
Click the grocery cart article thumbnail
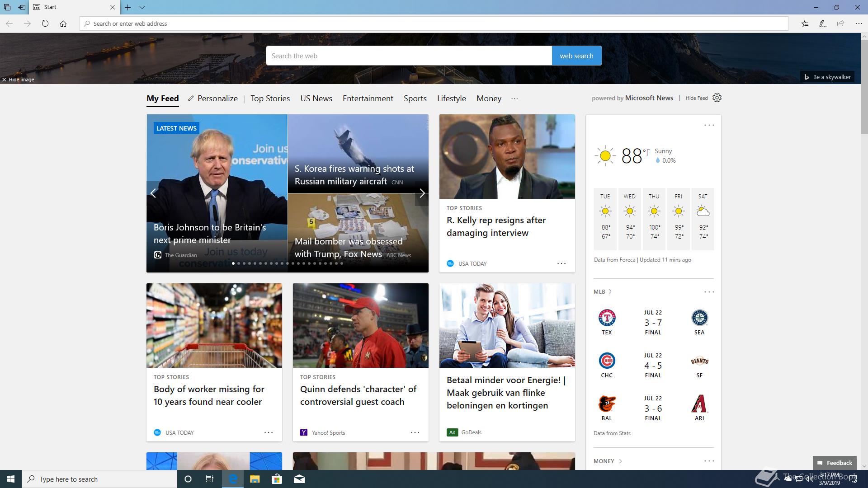coord(214,325)
